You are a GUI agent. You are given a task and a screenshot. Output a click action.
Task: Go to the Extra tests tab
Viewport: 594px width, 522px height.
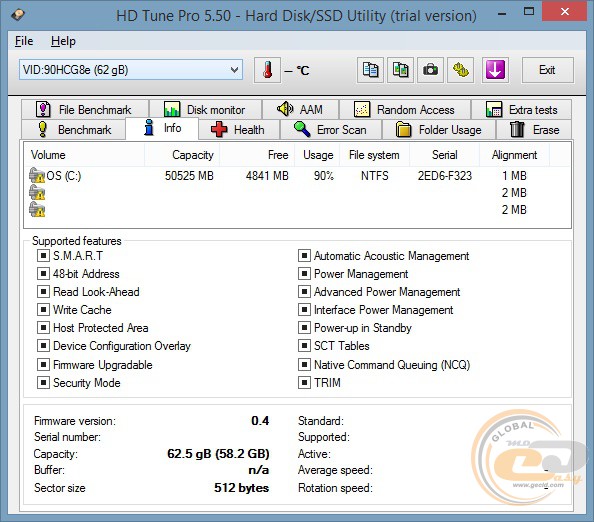(x=521, y=110)
